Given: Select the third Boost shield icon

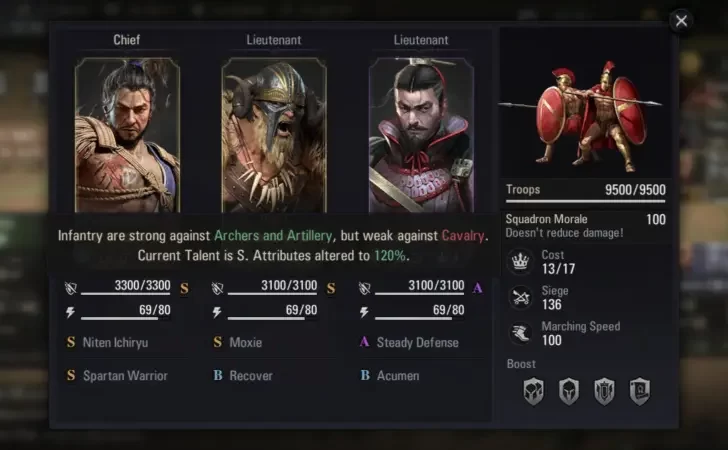Looking at the screenshot, I should click(604, 391).
